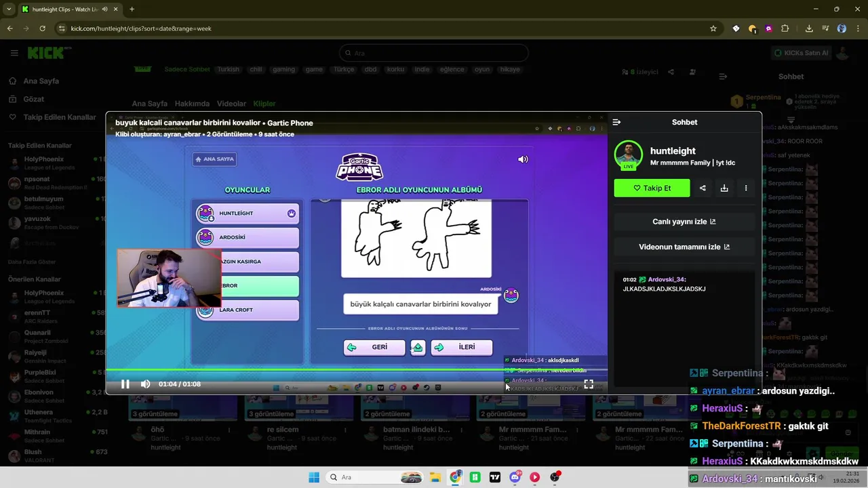Open Ardovski_34 username in clip chat replay
Viewport: 868px width, 488px height.
(x=666, y=279)
